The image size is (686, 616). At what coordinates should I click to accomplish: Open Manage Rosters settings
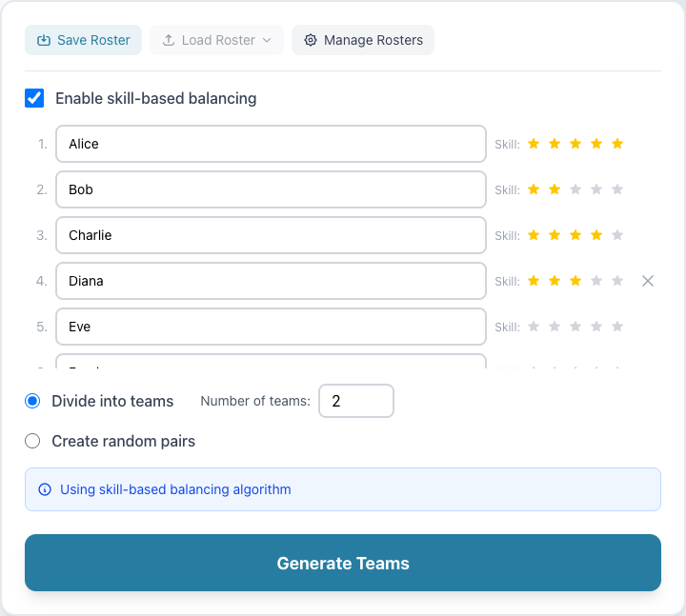tap(363, 40)
